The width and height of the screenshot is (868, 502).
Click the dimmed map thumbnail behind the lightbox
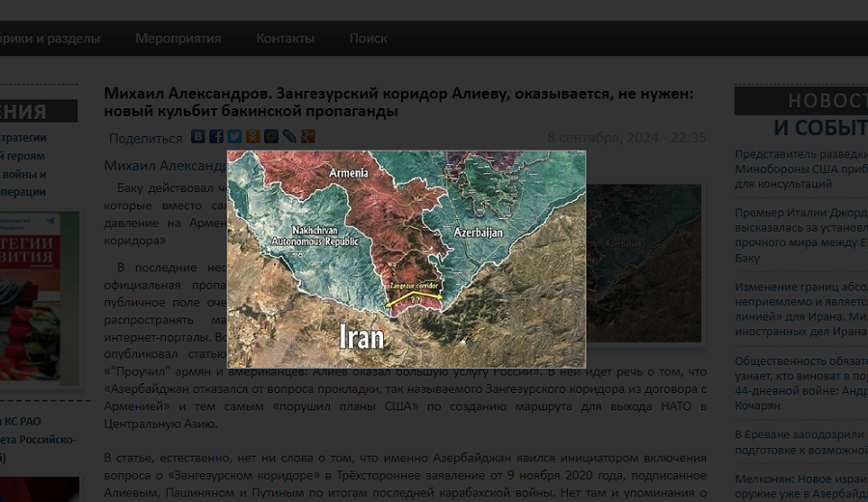click(644, 264)
